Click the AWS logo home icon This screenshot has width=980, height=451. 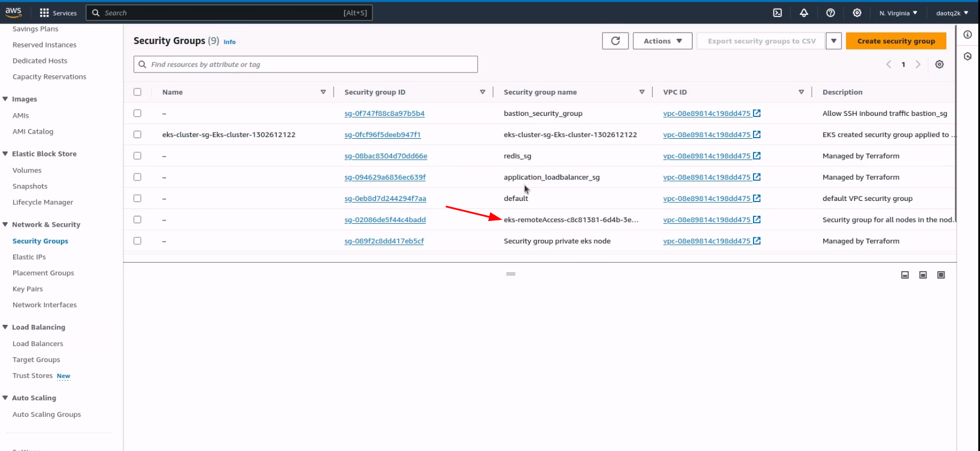click(x=13, y=12)
